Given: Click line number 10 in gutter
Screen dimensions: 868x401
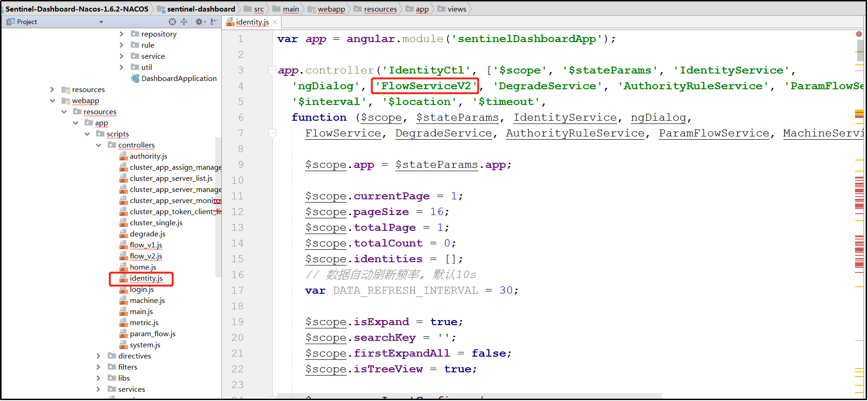Looking at the screenshot, I should point(238,180).
